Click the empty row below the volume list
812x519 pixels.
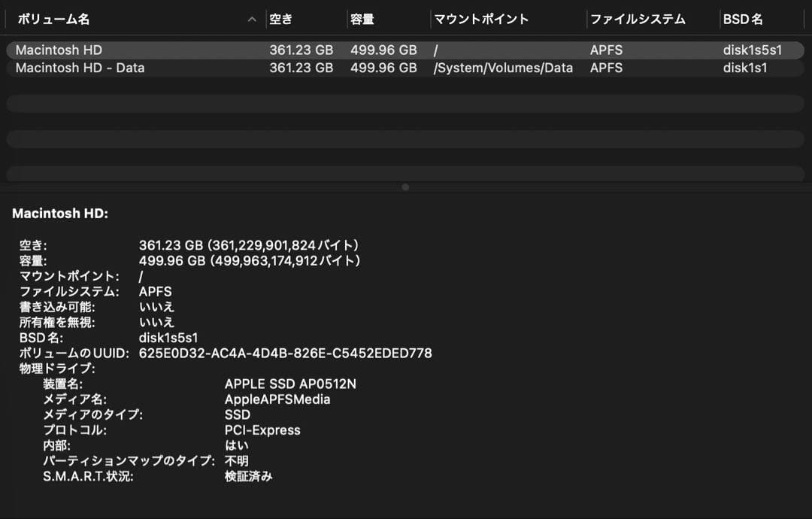coord(301,102)
